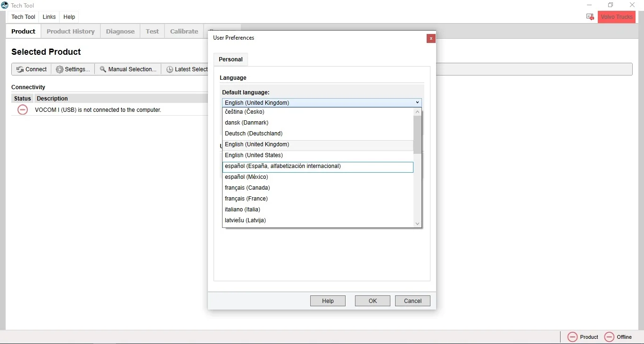Viewport: 644px width, 344px height.
Task: Confirm preferences with the OK button
Action: click(372, 301)
